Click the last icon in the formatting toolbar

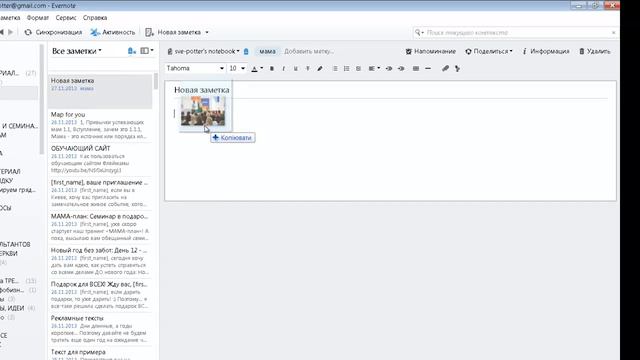(x=458, y=69)
